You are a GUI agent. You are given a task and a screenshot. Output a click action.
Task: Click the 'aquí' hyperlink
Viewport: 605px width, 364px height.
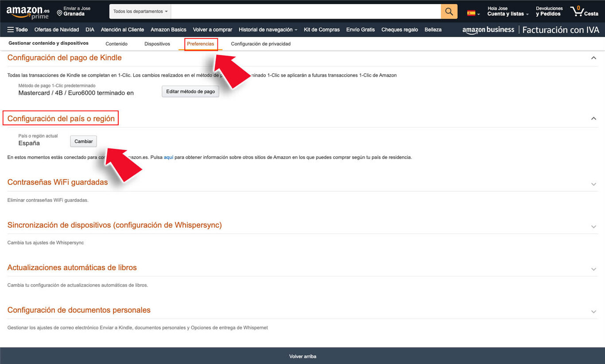[168, 157]
